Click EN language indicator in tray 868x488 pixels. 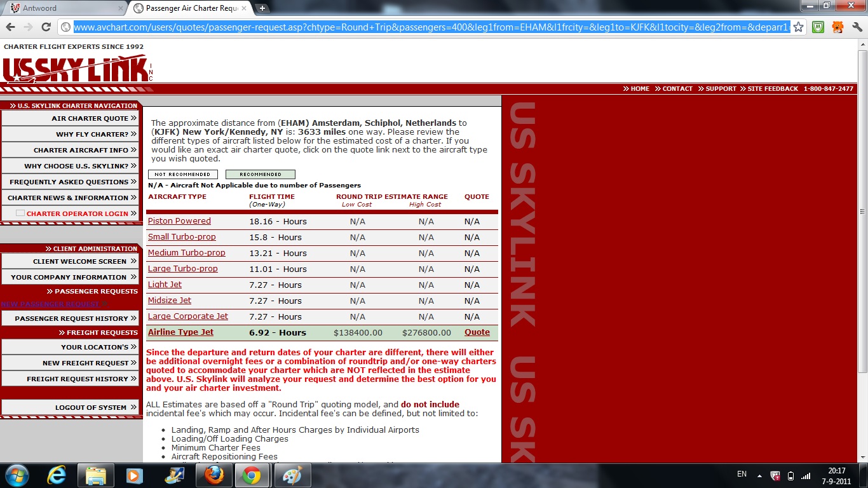pos(742,474)
